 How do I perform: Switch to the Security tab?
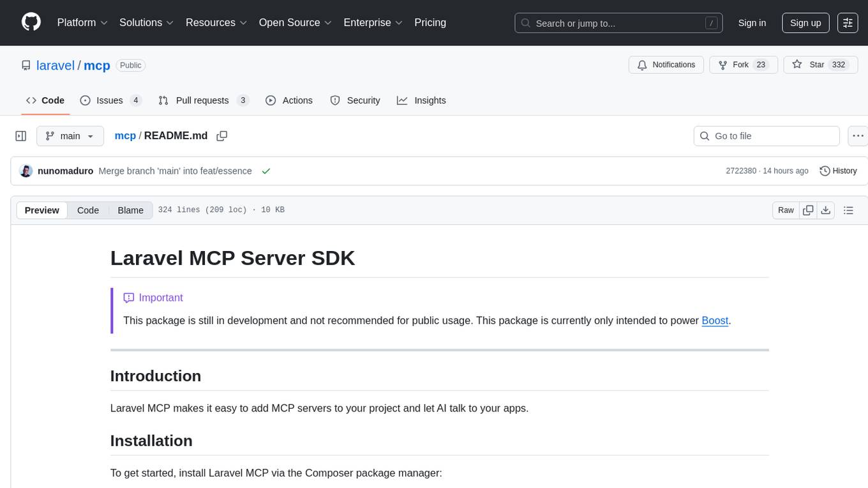(x=355, y=100)
